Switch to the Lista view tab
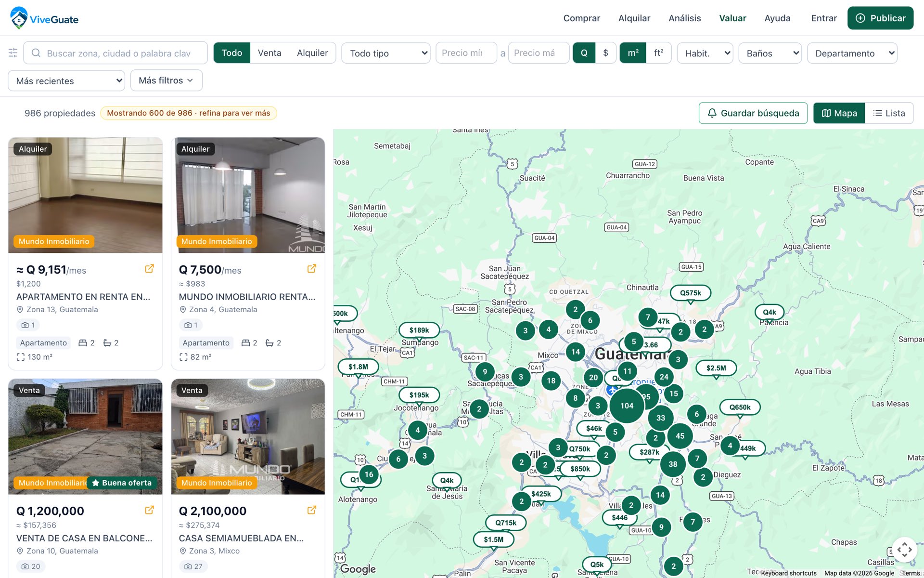Image resolution: width=924 pixels, height=578 pixels. point(889,113)
